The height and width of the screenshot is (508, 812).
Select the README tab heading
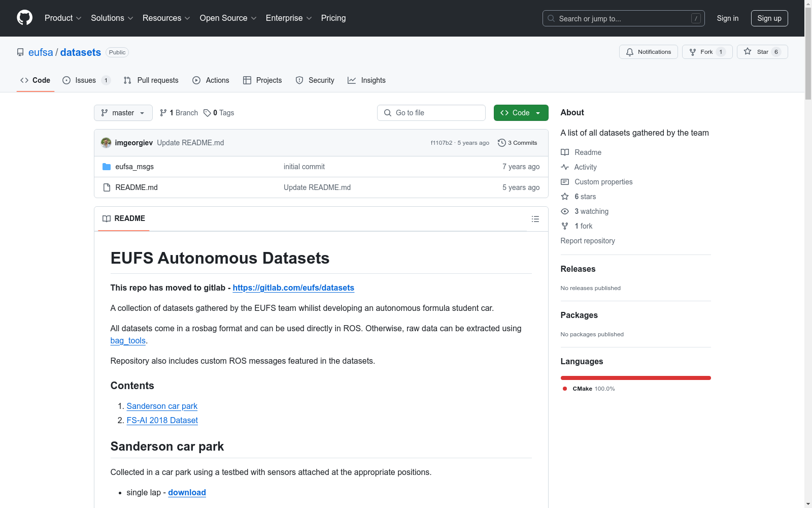124,218
